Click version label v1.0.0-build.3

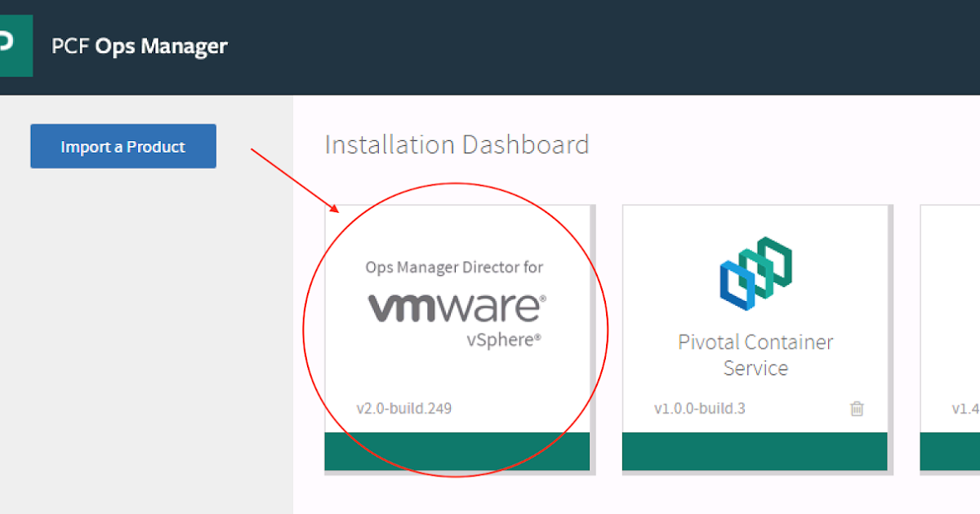699,408
